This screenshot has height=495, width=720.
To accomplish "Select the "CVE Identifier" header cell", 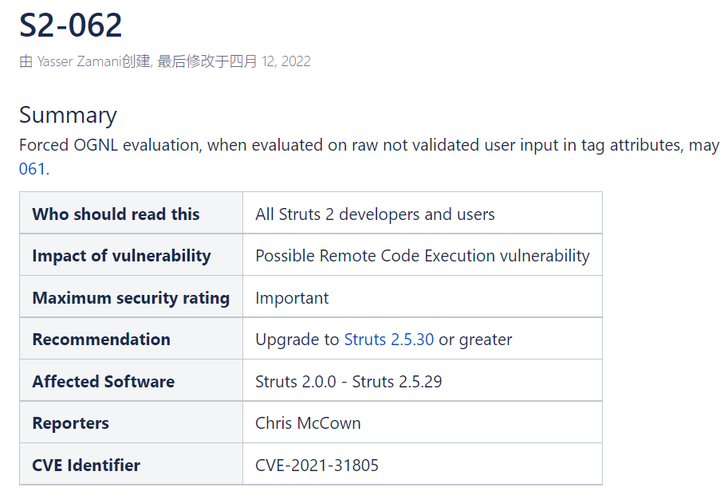I will point(86,465).
